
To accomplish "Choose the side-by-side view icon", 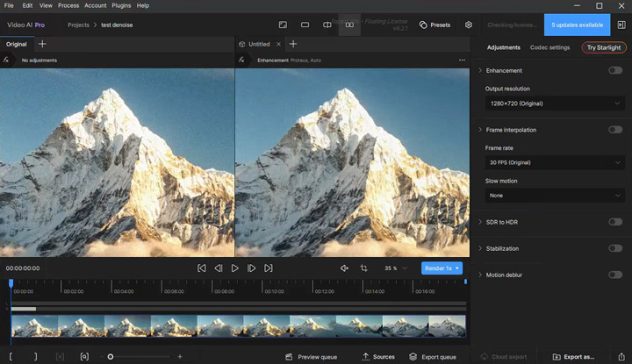I will (x=349, y=25).
